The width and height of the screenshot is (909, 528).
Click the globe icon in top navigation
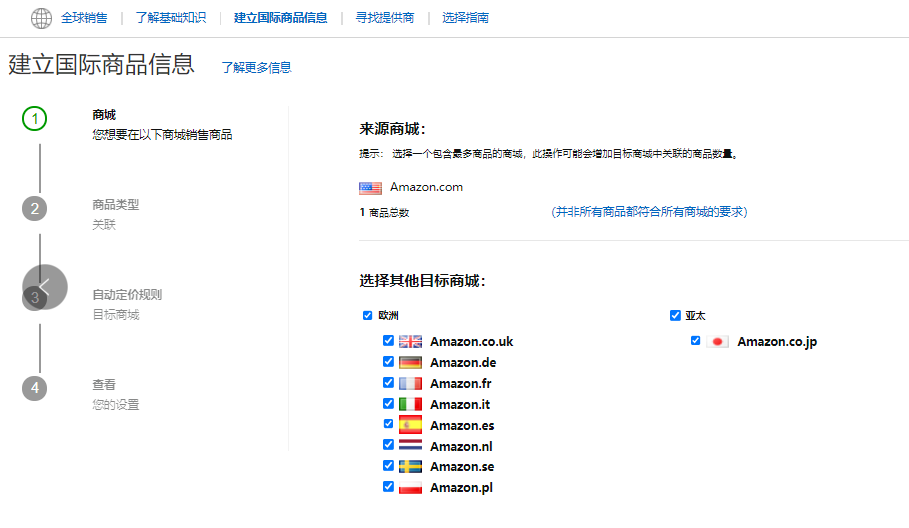coord(41,18)
